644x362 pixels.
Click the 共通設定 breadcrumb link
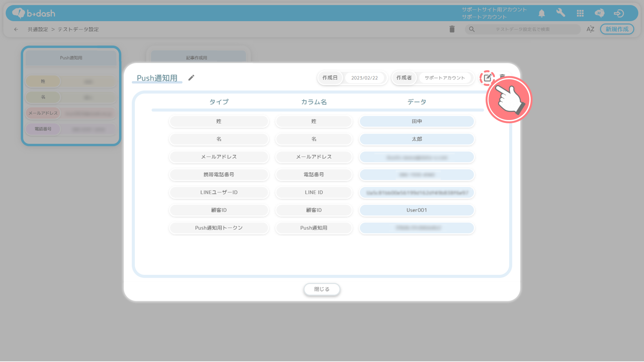pyautogui.click(x=38, y=29)
